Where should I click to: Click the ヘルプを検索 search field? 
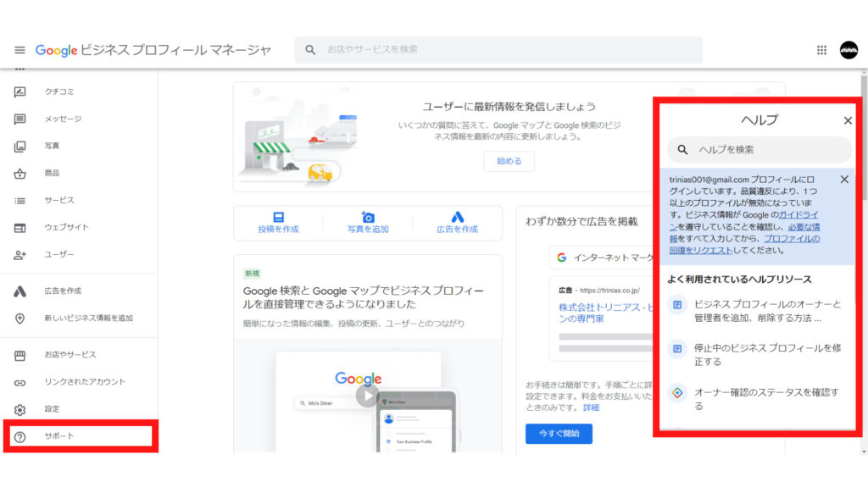tap(759, 150)
